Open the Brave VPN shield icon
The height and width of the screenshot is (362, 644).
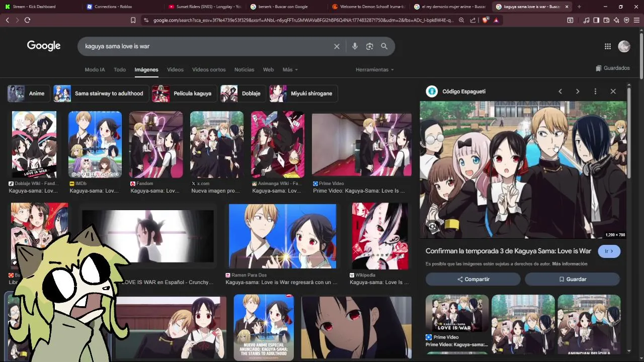pos(626,20)
